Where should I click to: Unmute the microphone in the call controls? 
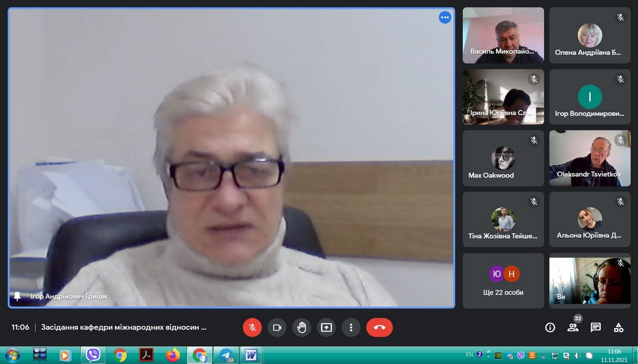point(252,327)
